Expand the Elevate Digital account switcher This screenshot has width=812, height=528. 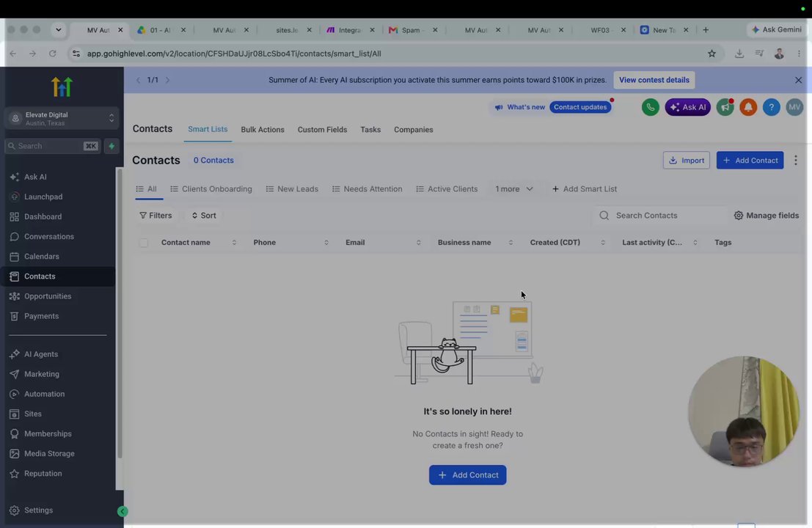pyautogui.click(x=62, y=119)
